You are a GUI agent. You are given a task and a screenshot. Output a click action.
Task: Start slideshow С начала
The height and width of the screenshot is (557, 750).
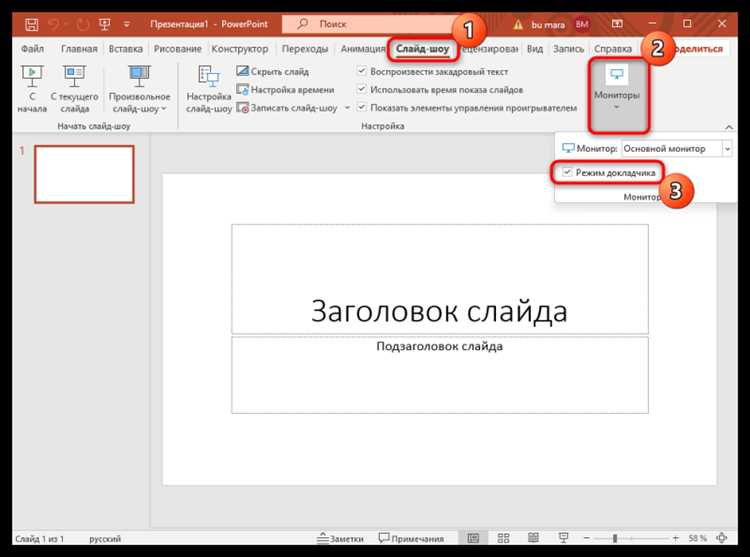click(32, 89)
